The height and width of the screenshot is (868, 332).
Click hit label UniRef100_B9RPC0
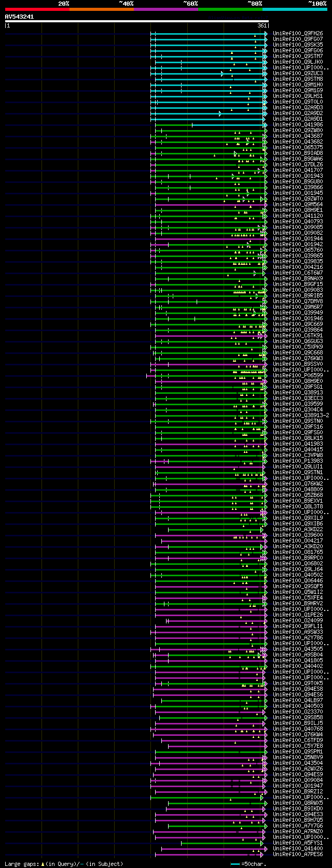coord(298,558)
